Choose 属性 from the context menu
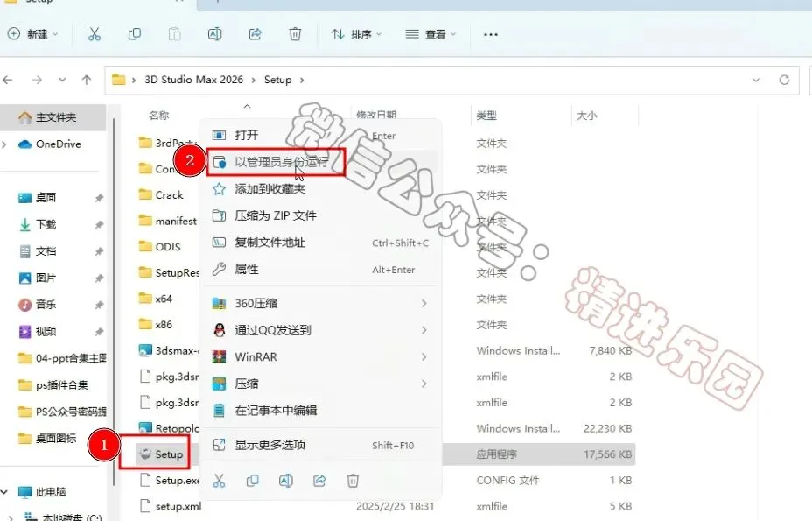Image resolution: width=812 pixels, height=521 pixels. click(x=320, y=270)
